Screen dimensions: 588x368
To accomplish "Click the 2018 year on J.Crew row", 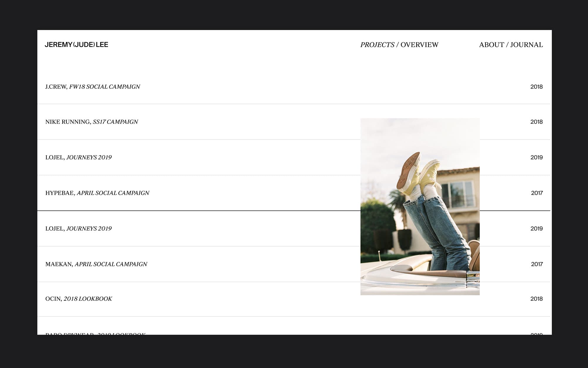I will click(536, 87).
